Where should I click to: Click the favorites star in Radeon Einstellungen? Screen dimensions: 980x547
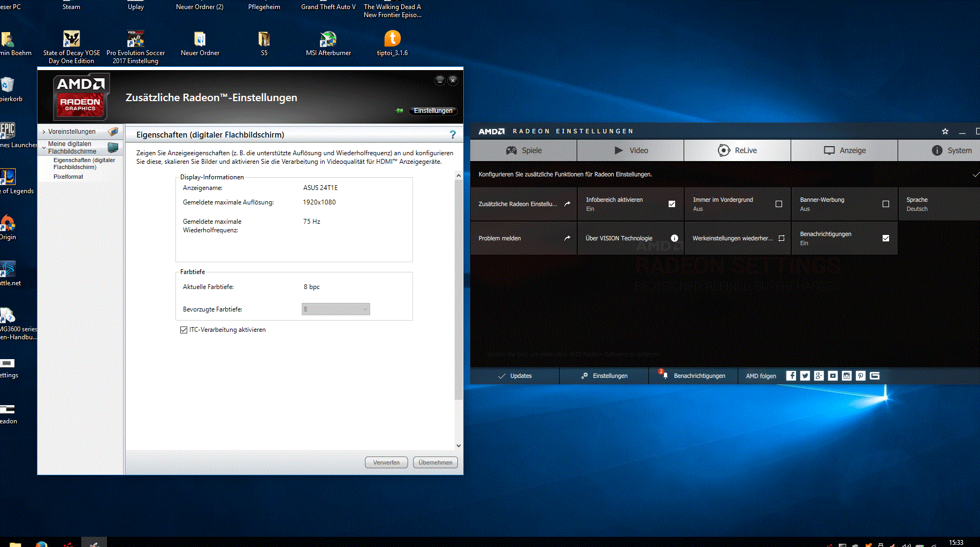945,131
